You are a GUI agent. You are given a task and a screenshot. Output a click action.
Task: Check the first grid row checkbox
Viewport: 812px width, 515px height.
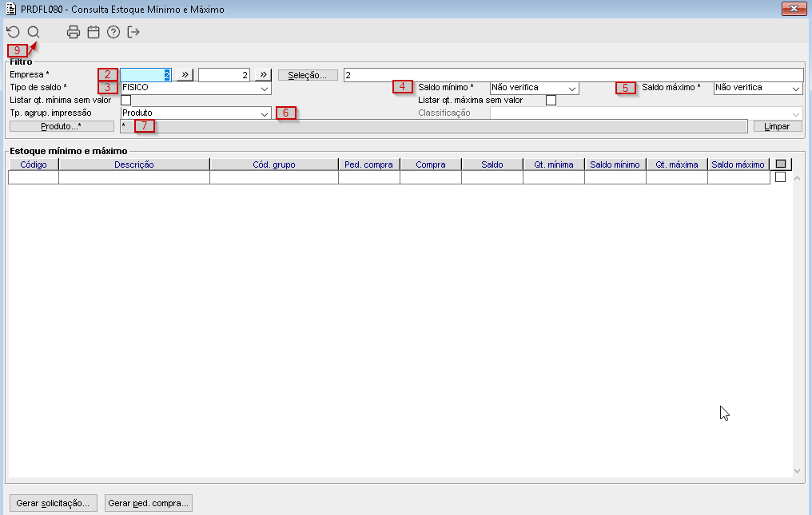point(780,177)
